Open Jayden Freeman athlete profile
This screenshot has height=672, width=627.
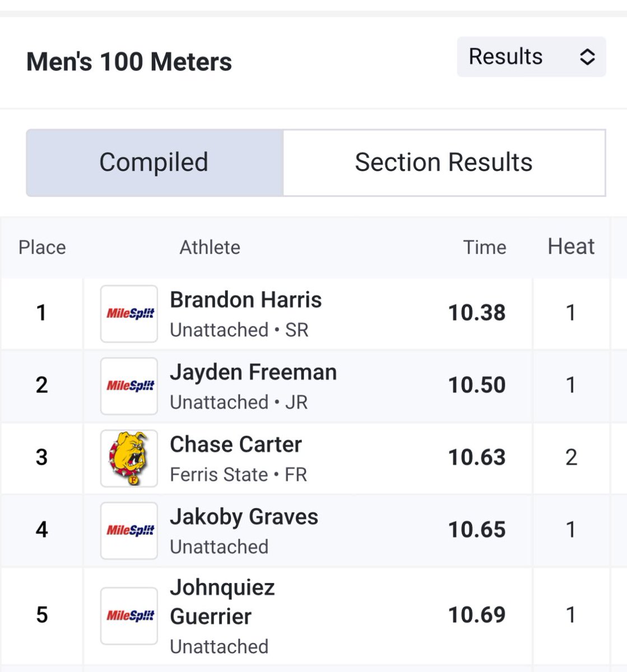(x=253, y=372)
